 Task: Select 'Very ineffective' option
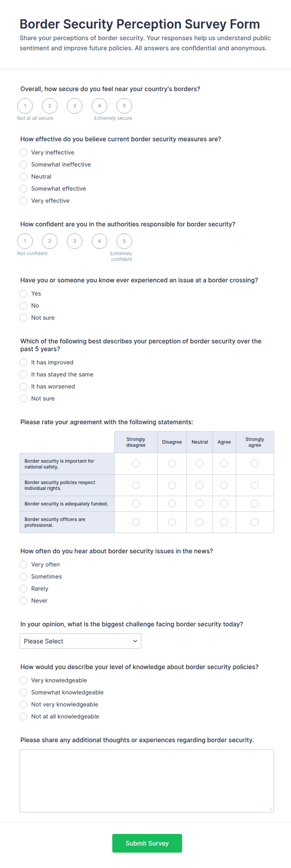click(x=23, y=153)
